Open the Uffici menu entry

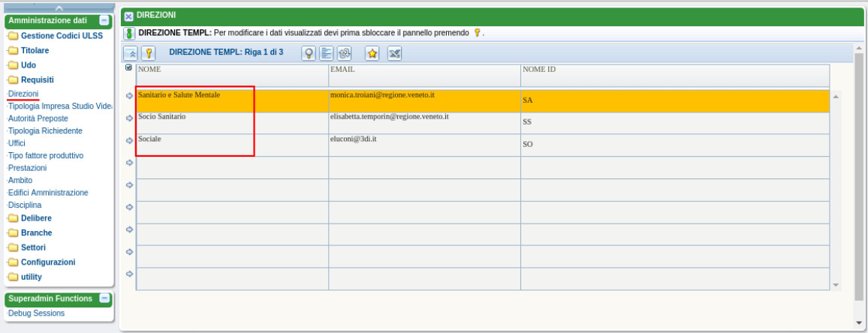point(17,143)
